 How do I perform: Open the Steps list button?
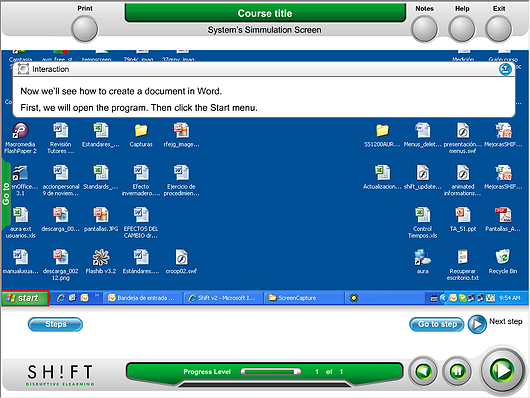pos(55,324)
